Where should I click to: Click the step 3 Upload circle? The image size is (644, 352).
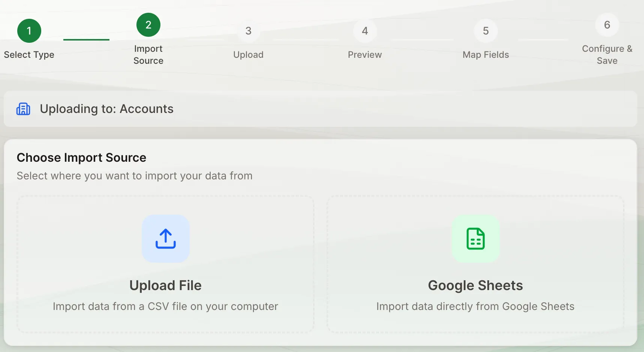248,31
